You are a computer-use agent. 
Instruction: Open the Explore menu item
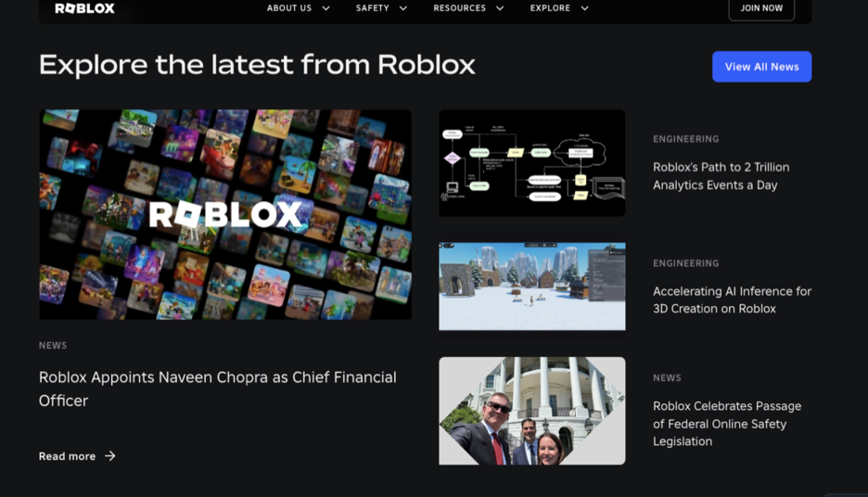click(x=550, y=8)
